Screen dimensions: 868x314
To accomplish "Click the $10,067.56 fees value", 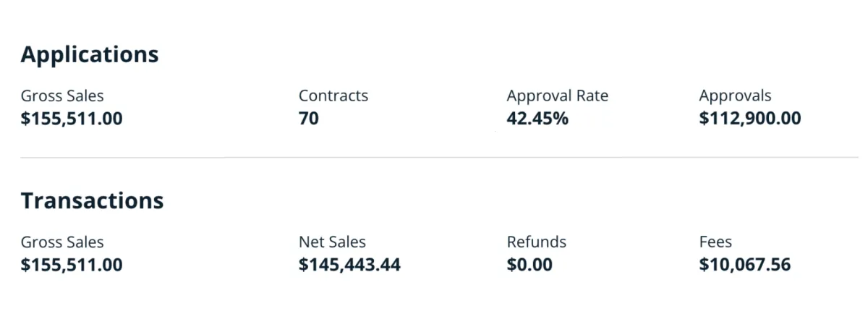I will coord(745,265).
